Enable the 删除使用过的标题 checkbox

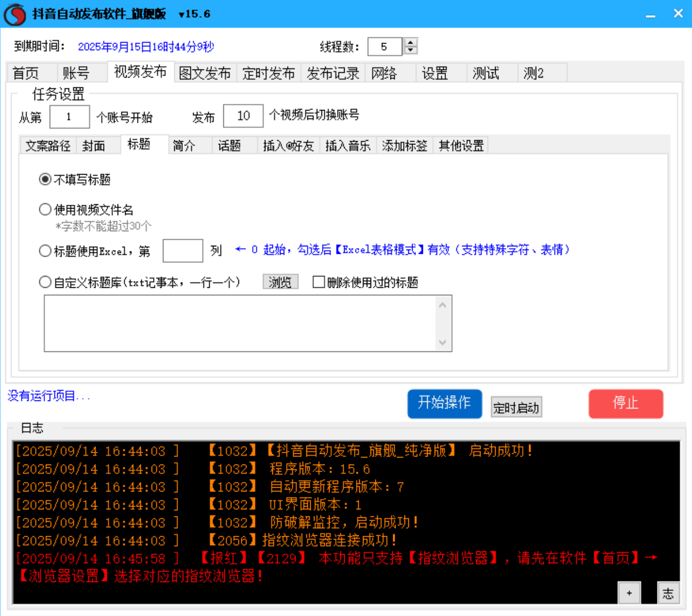click(x=319, y=282)
